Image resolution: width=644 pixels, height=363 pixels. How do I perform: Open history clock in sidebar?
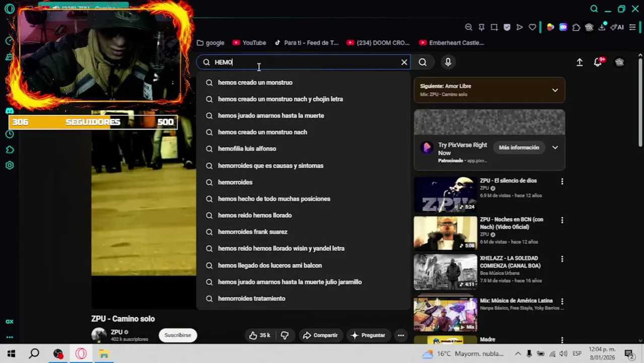[9, 134]
